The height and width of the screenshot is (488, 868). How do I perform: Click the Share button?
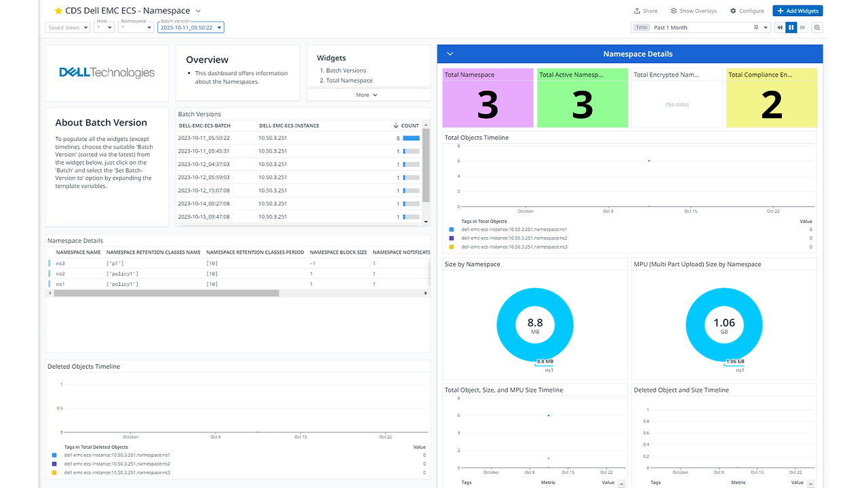point(646,11)
